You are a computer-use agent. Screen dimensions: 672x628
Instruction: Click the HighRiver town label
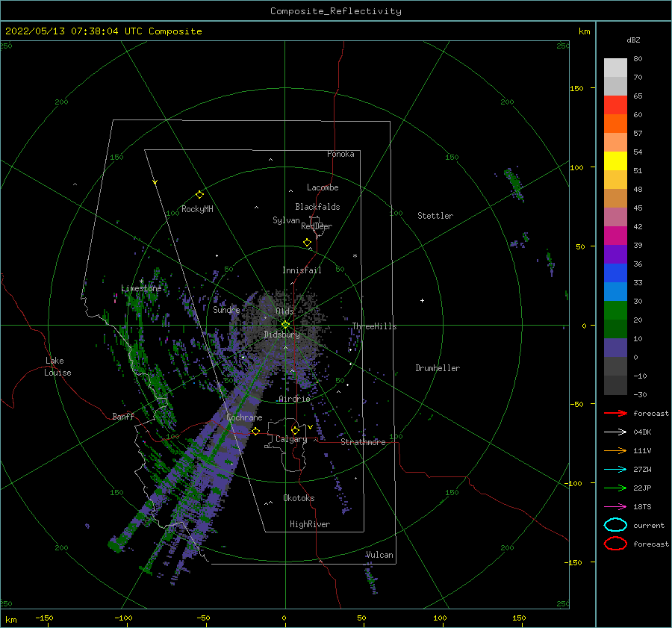310,524
